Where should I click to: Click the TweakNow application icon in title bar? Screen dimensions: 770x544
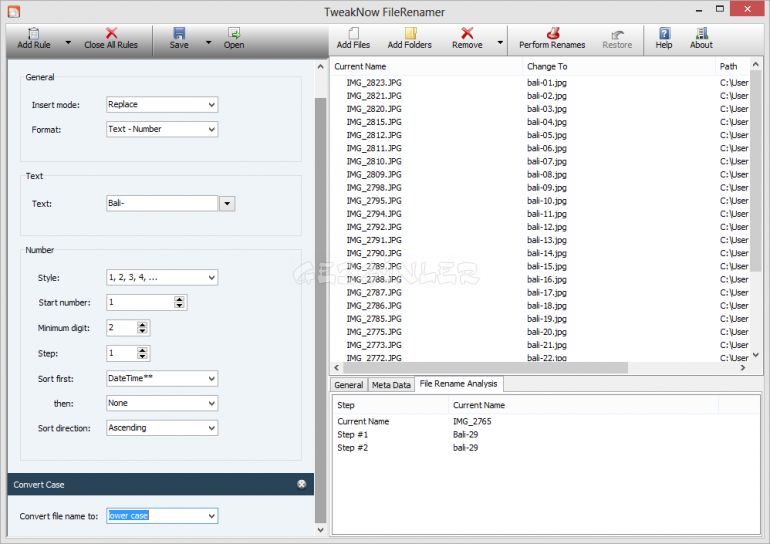click(14, 11)
